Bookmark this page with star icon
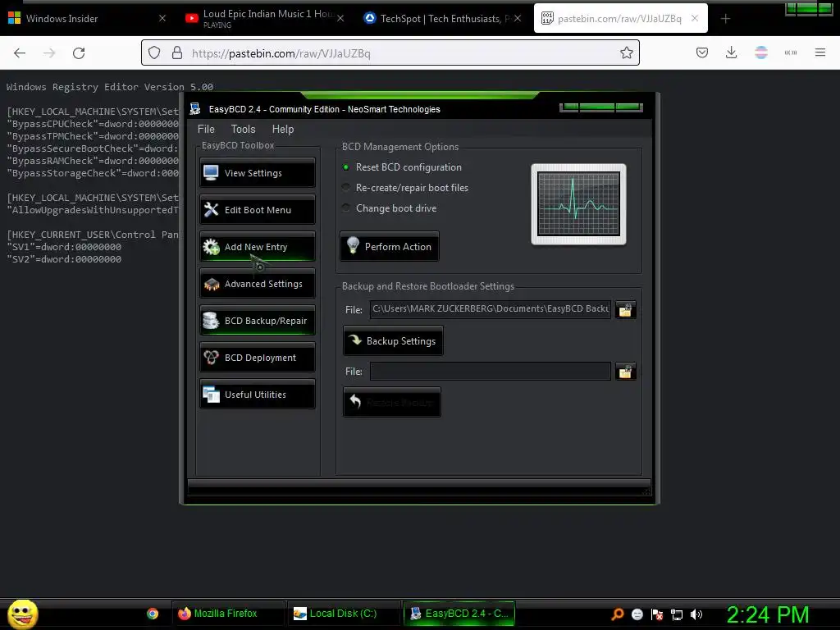The width and height of the screenshot is (840, 630). click(x=626, y=52)
